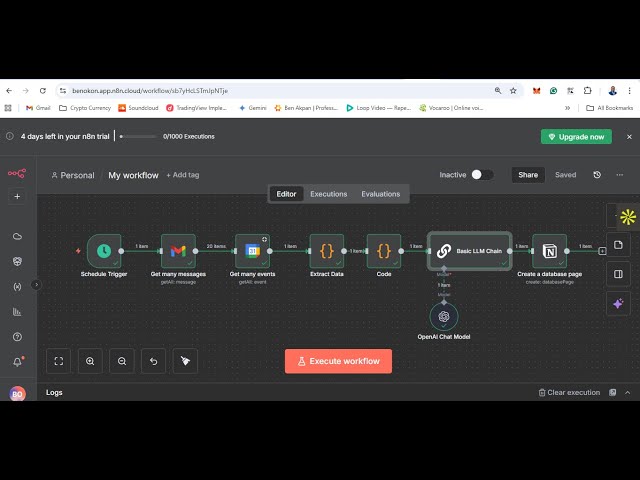Switch to the Editor tab
Screen dimensions: 640x480
coord(286,194)
